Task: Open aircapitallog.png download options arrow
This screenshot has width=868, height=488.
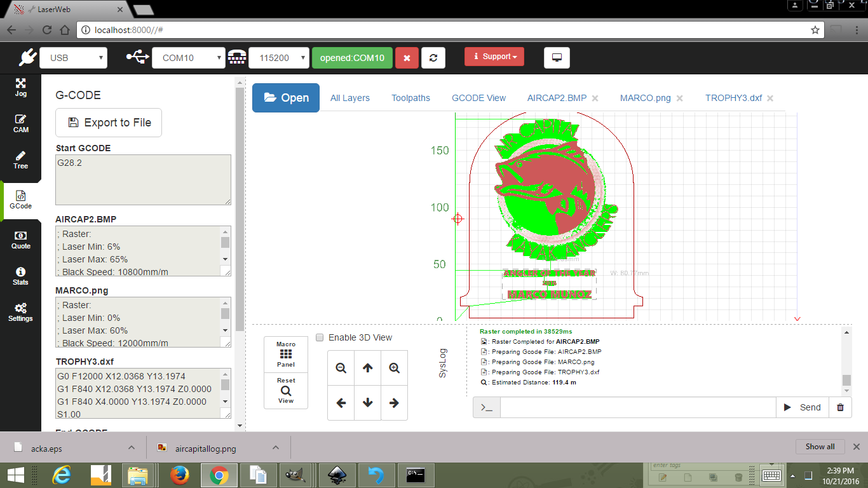Action: pyautogui.click(x=276, y=447)
